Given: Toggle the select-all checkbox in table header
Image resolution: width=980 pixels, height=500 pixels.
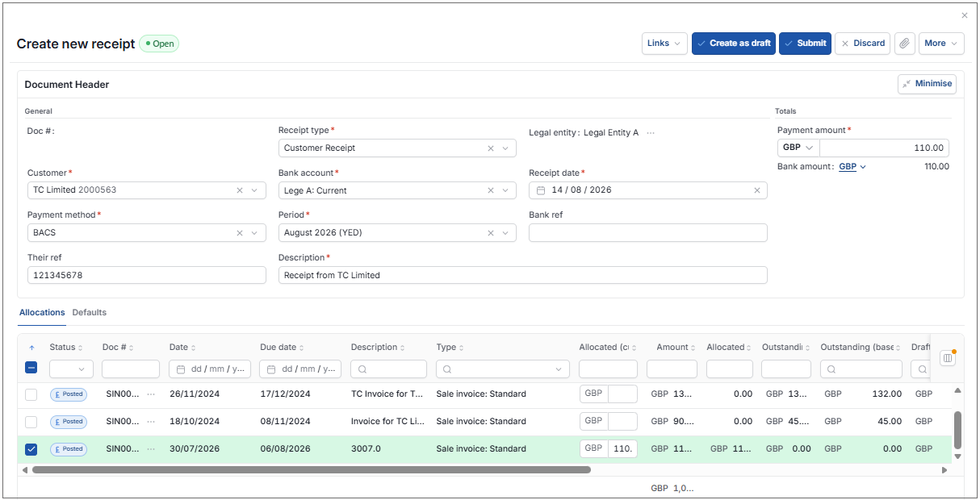Looking at the screenshot, I should point(31,368).
